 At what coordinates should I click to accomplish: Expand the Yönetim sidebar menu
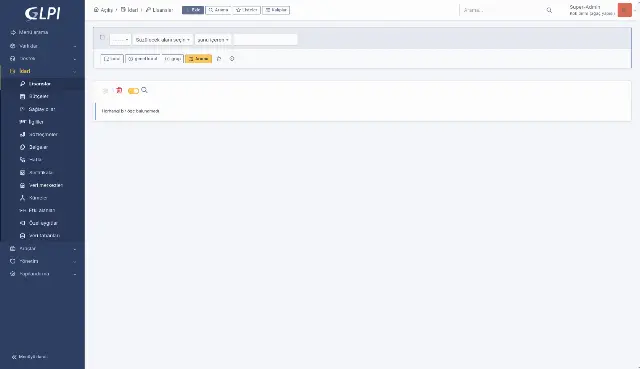click(42, 261)
